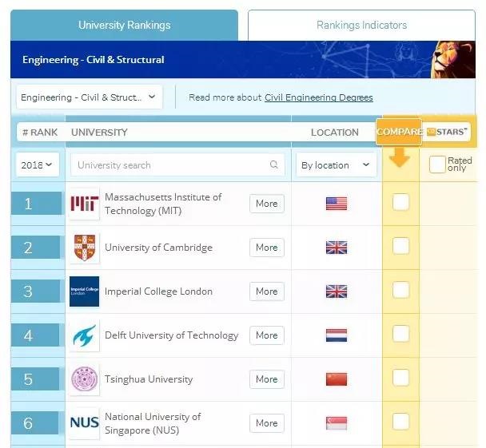Open the 2018 year dropdown
Viewport: 486px width, 448px height.
[38, 165]
